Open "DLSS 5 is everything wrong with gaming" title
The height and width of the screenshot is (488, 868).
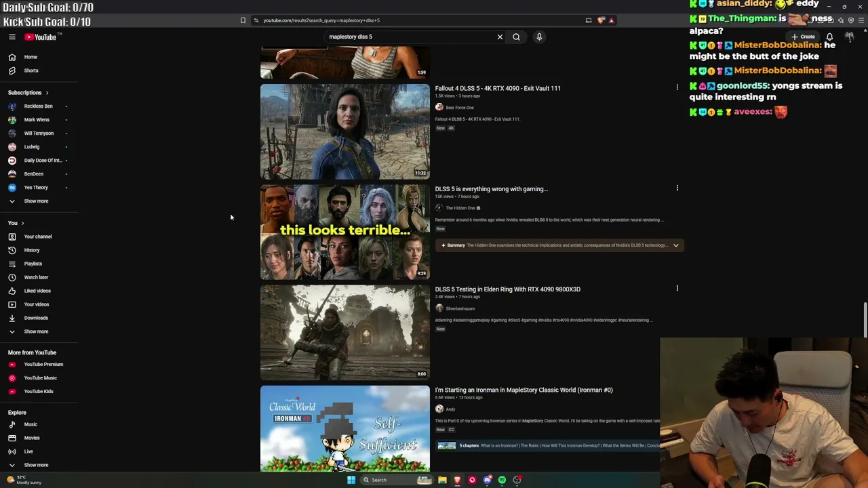click(492, 189)
